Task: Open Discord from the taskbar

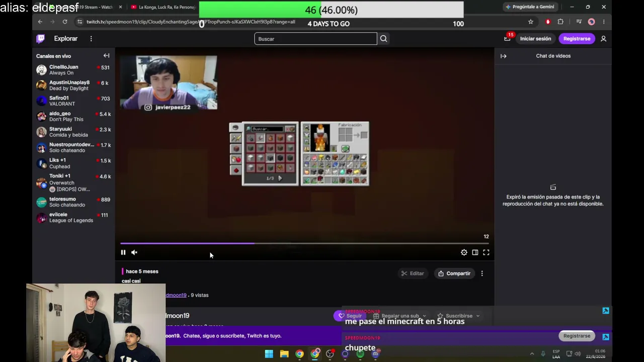Action: [375, 354]
